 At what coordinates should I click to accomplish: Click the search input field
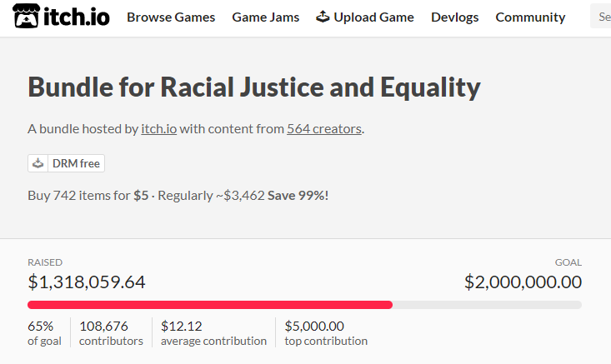pyautogui.click(x=600, y=17)
